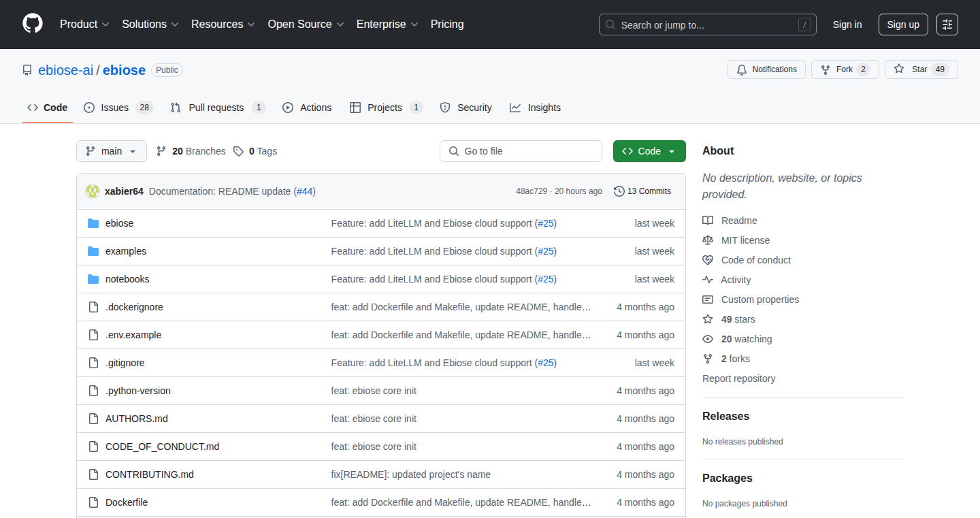Open the xabier64 username link

124,191
